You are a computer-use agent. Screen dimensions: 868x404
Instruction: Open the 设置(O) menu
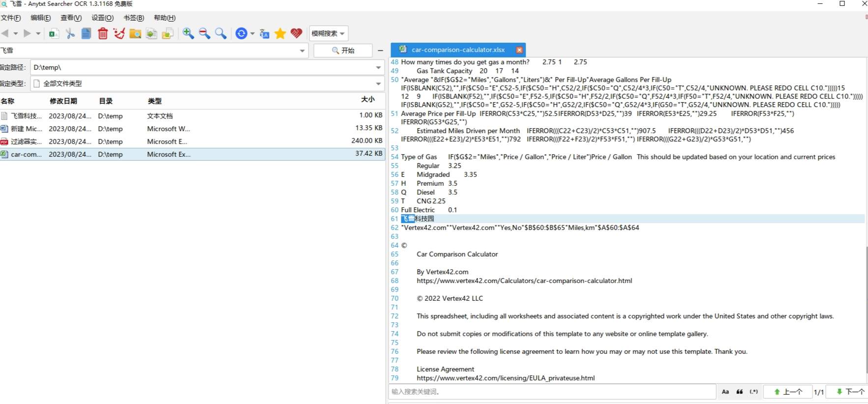click(x=102, y=18)
